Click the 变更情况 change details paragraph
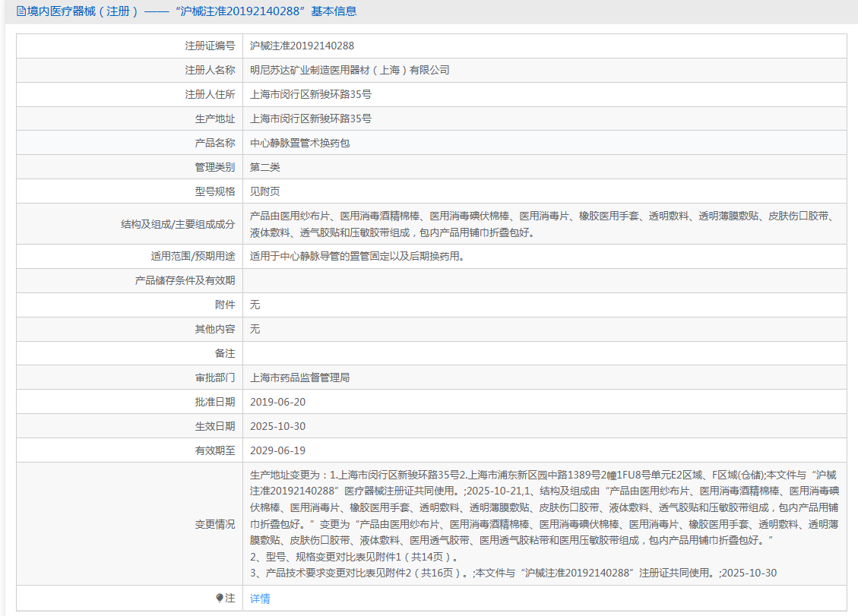Image resolution: width=858 pixels, height=616 pixels. click(x=544, y=524)
